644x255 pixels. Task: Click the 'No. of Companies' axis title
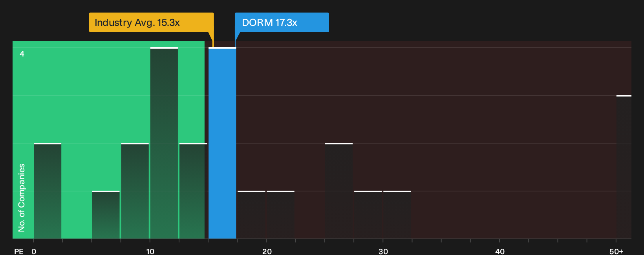[22, 198]
